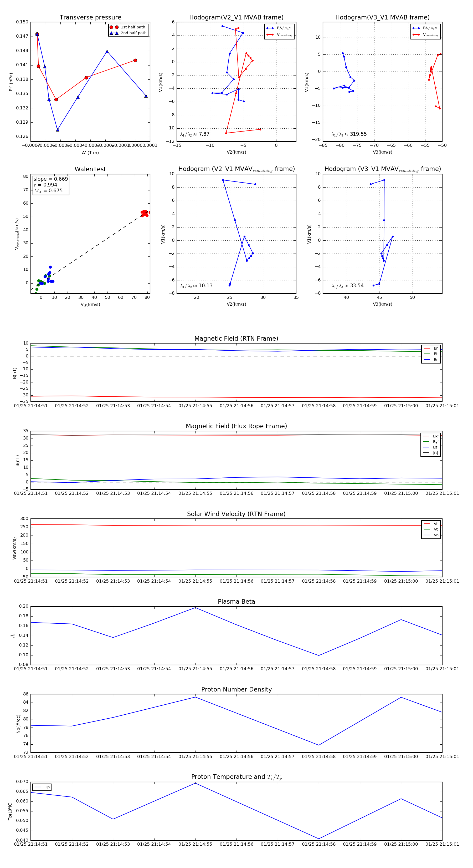Click the "Pt' (nPa)" y-axis label
This screenshot has height=868, width=473.
point(11,82)
